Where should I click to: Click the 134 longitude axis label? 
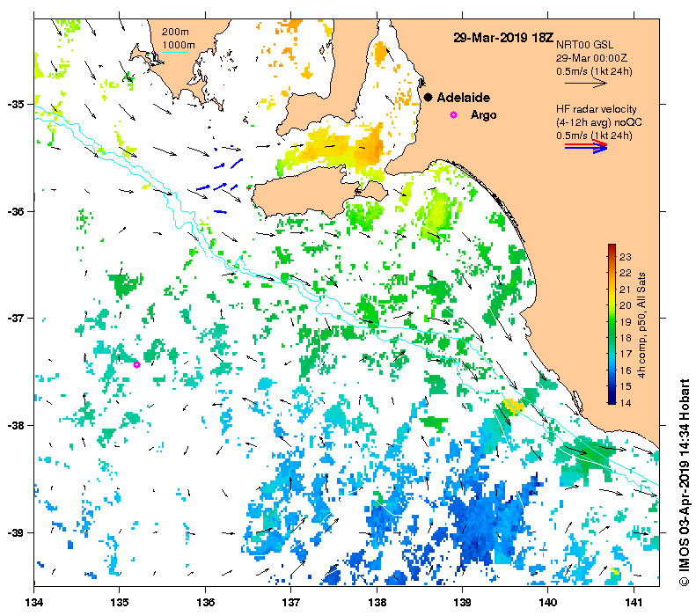34,602
